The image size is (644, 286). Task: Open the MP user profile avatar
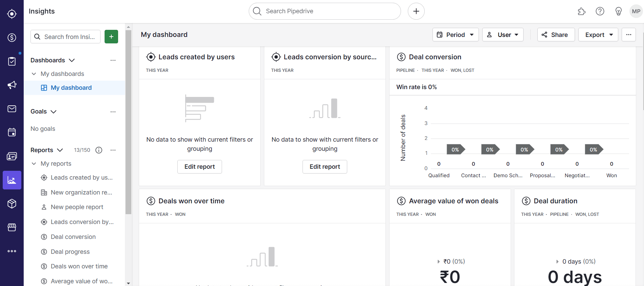(x=636, y=12)
